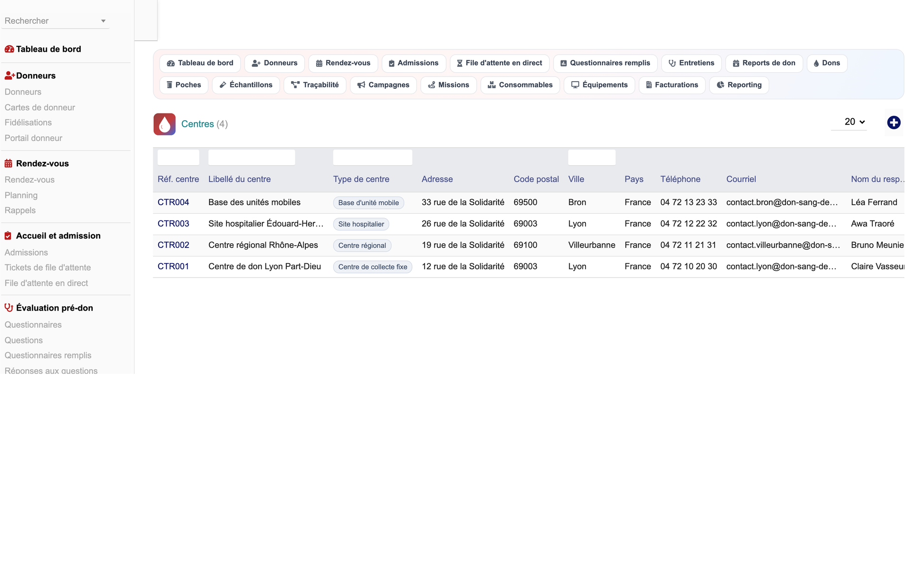924x572 pixels.
Task: Open centre CTR004 link
Action: [x=173, y=202]
